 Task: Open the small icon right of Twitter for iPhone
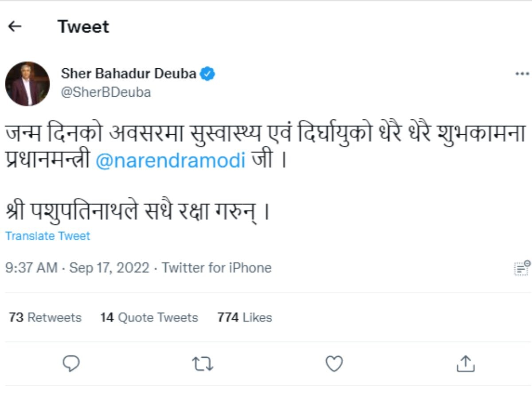[522, 268]
